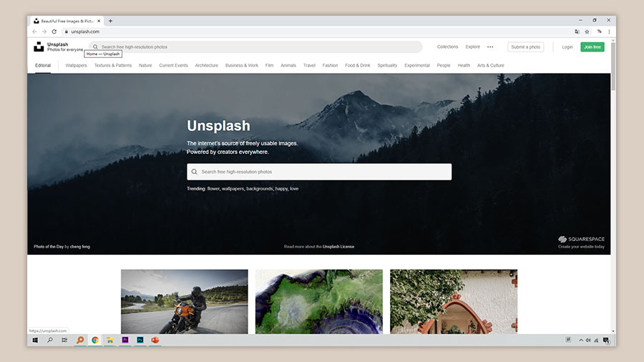Click the network icon in system tray
The height and width of the screenshot is (362, 644).
(x=596, y=341)
